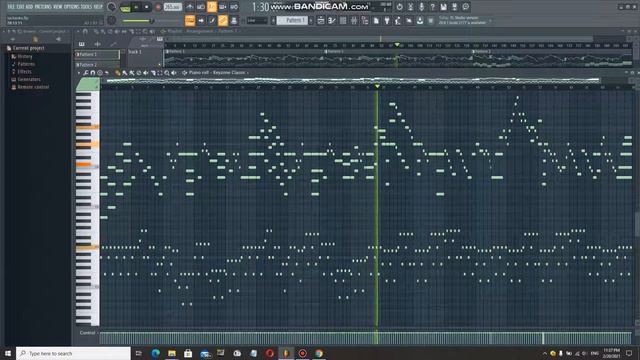This screenshot has height=360, width=640.
Task: Toggle the orange highlighted piano roll view button
Action: (x=223, y=20)
